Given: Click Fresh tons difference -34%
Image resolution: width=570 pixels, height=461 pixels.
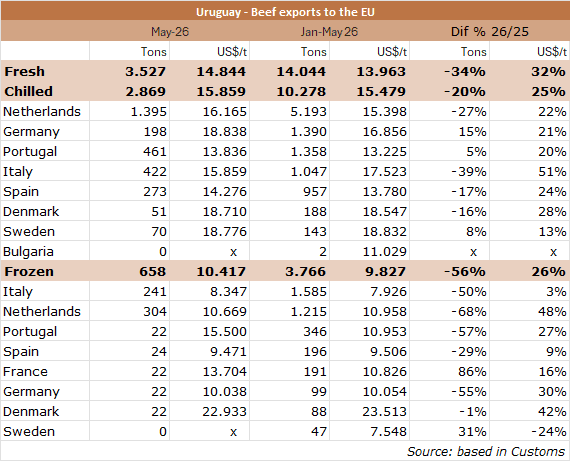Looking at the screenshot, I should coord(465,71).
